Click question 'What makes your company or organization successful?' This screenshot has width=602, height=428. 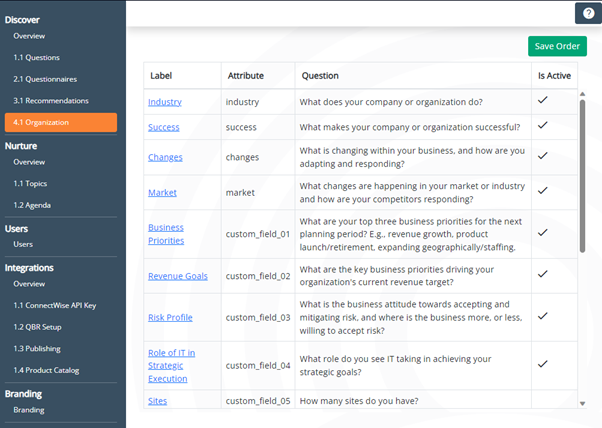tap(410, 127)
